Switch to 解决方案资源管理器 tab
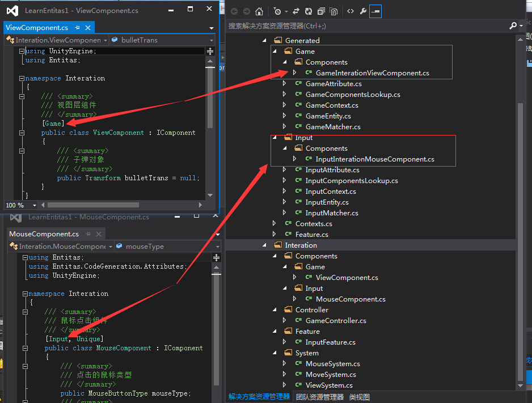 pyautogui.click(x=259, y=397)
